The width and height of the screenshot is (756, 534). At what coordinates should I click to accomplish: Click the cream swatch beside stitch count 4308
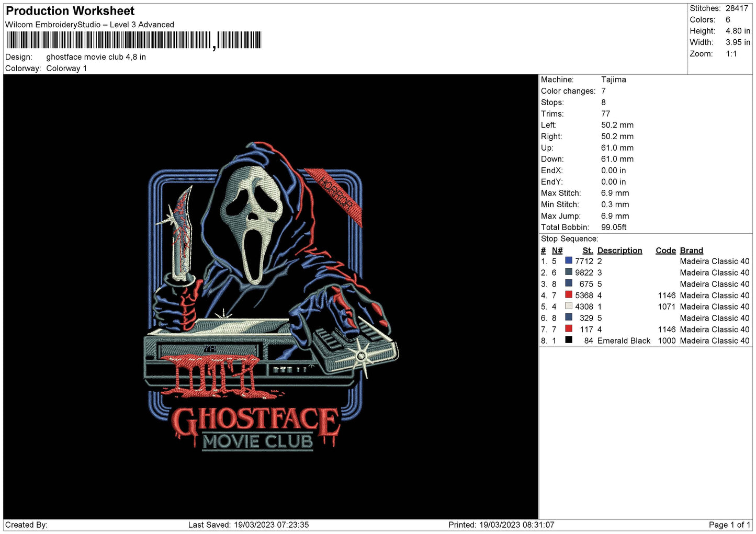point(569,306)
